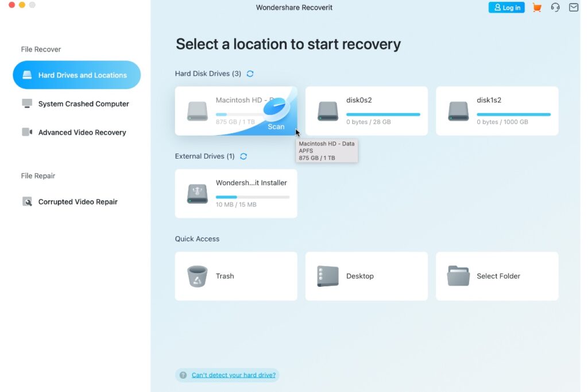
Task: Click the Hard Drives and Locations drive icon
Action: pyautogui.click(x=27, y=75)
